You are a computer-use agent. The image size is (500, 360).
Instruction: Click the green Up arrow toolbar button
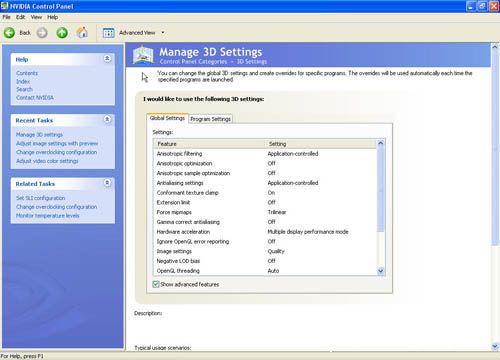pyautogui.click(x=62, y=33)
